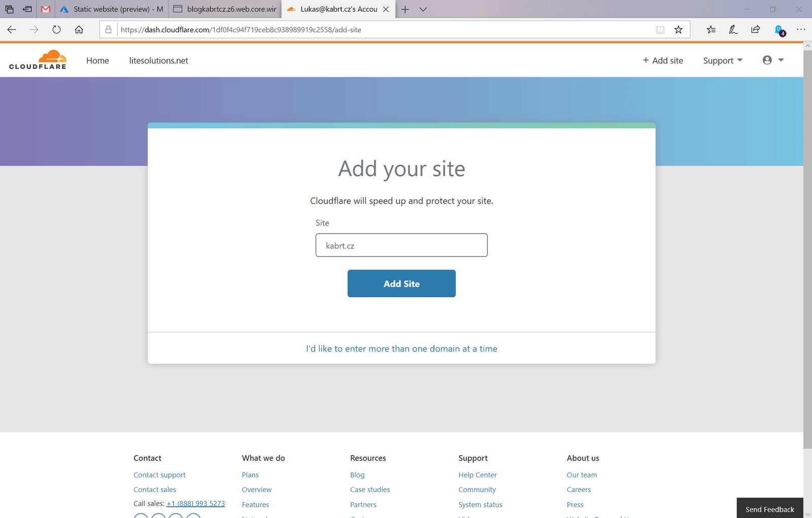Go back with browser back arrow

click(12, 29)
